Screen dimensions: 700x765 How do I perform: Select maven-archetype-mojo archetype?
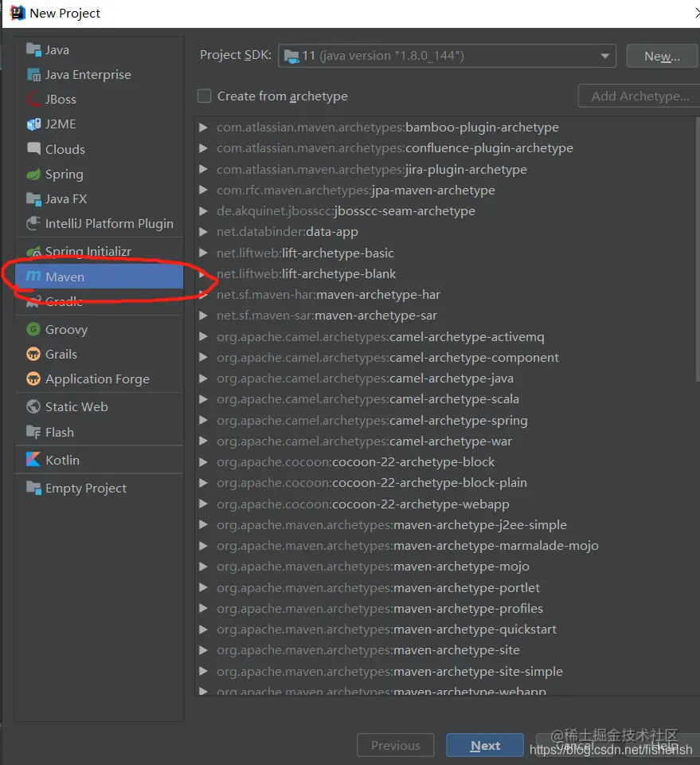373,567
